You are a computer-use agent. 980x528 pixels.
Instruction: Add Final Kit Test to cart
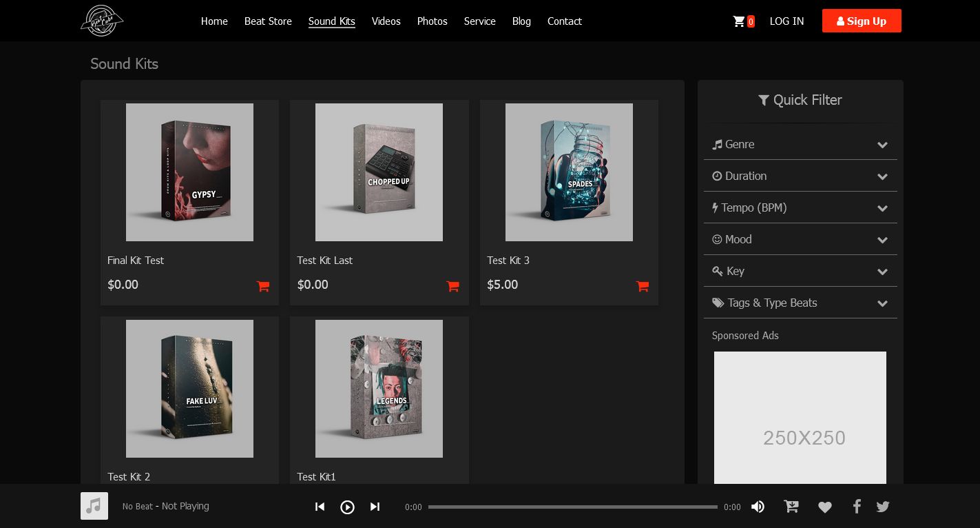point(263,286)
